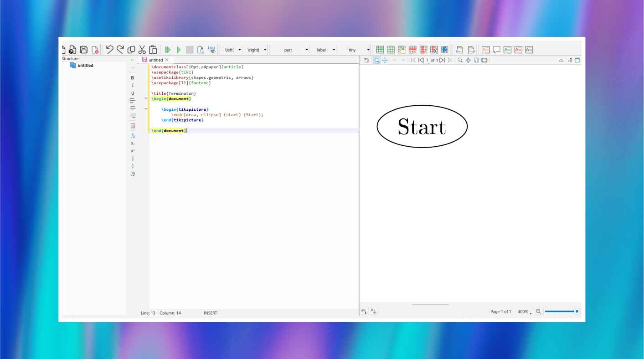This screenshot has width=644, height=359.
Task: Open the 400% zoom level dropdown
Action: 525,312
